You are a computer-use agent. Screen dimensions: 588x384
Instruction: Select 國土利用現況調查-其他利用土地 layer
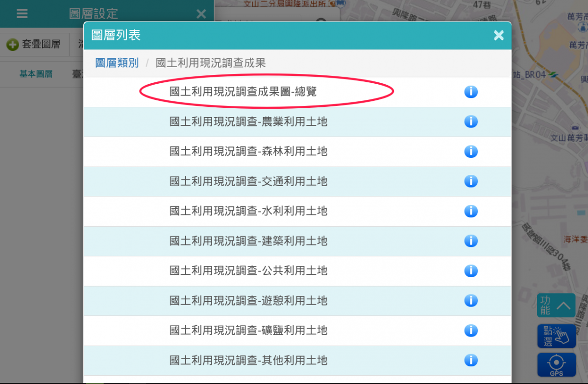[x=248, y=360]
